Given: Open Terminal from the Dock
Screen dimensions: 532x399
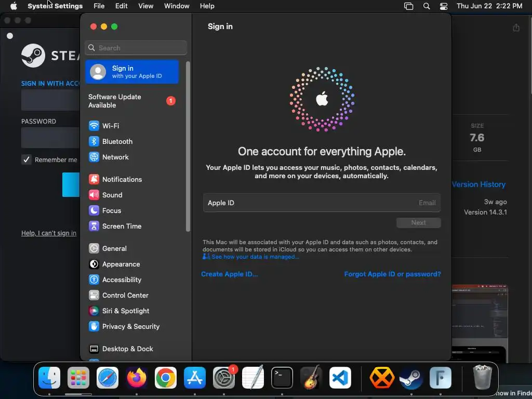Looking at the screenshot, I should (x=282, y=378).
